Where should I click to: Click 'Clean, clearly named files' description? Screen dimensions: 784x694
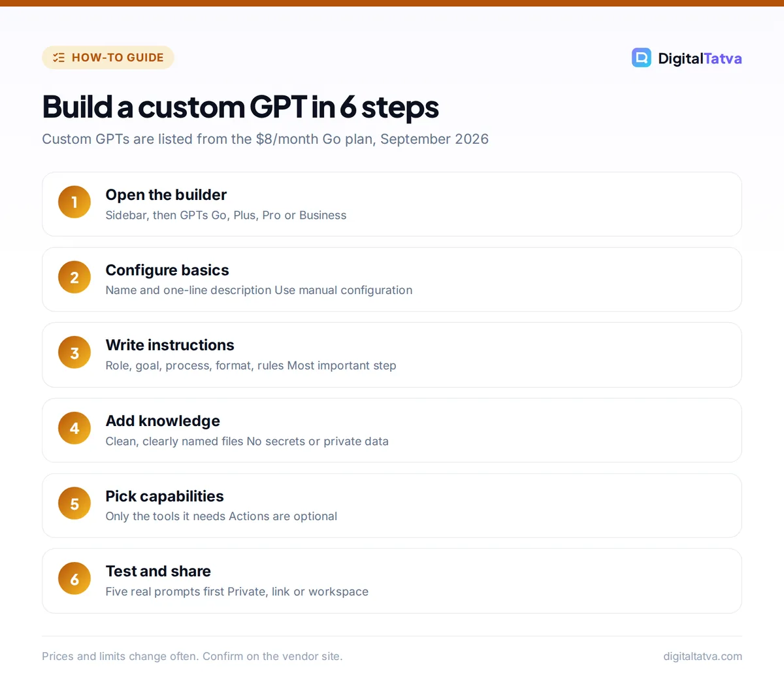[x=174, y=441]
